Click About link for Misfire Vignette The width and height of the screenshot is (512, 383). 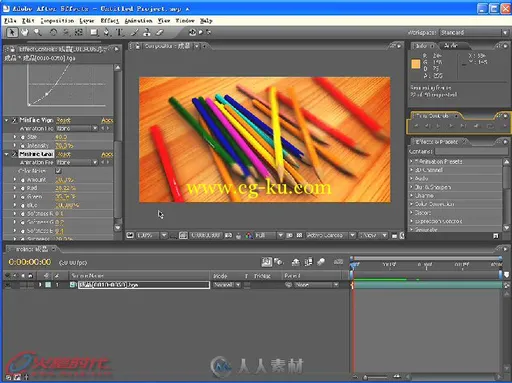click(x=107, y=120)
